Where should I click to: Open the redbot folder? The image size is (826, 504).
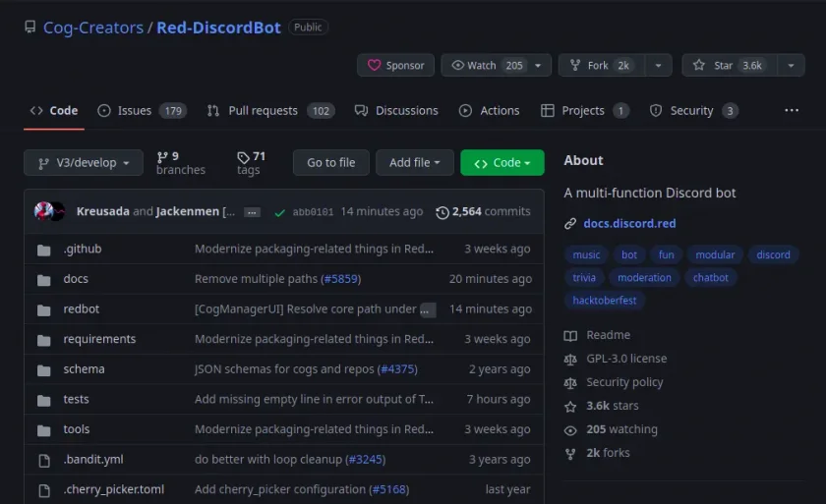tap(81, 308)
